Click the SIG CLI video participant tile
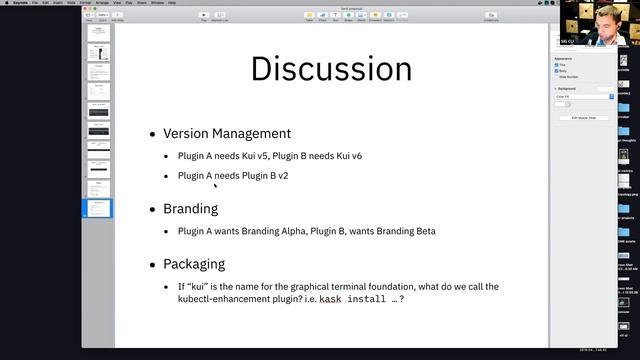The height and width of the screenshot is (360, 640). 599,22
